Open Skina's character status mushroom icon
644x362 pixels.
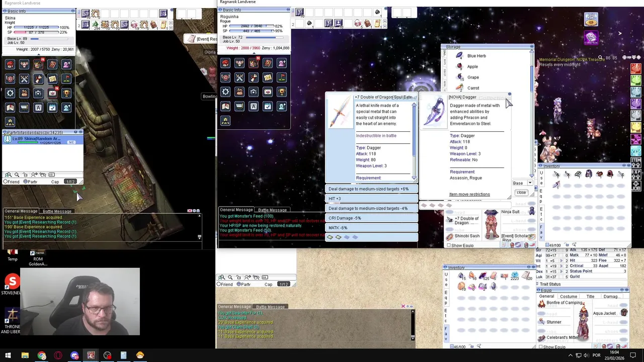(x=10, y=64)
